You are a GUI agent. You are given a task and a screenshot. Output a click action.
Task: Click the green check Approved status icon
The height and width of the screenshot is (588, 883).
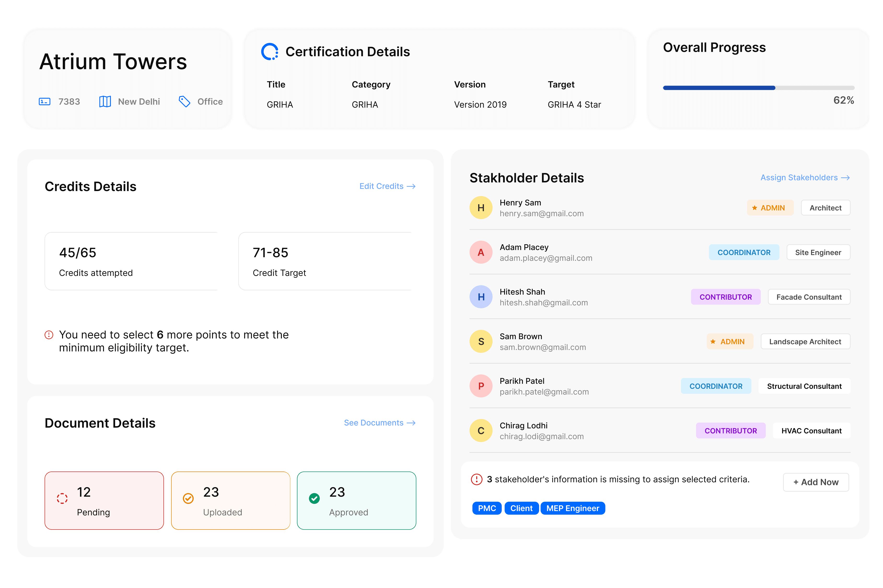[314, 498]
